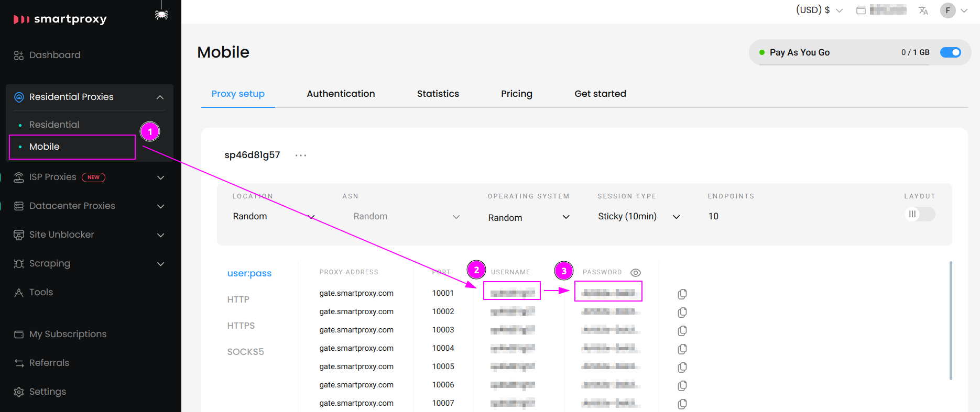Viewport: 980px width, 412px height.
Task: Open the Location dropdown
Action: (x=274, y=217)
